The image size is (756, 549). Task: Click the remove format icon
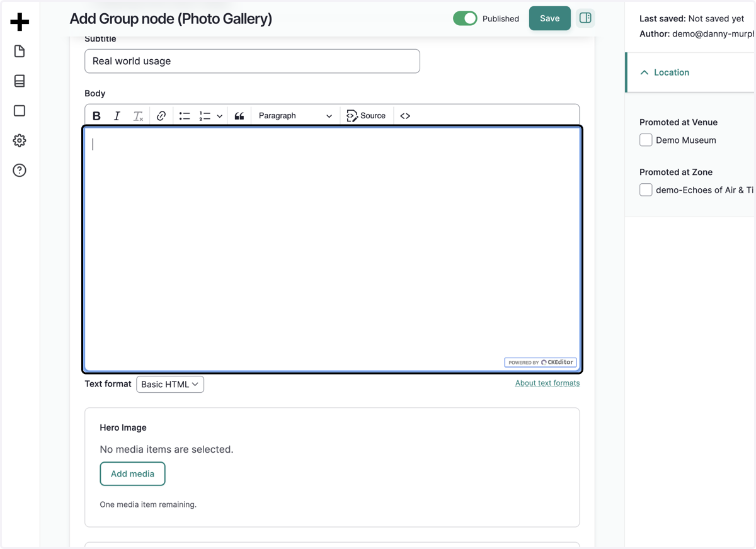tap(138, 116)
